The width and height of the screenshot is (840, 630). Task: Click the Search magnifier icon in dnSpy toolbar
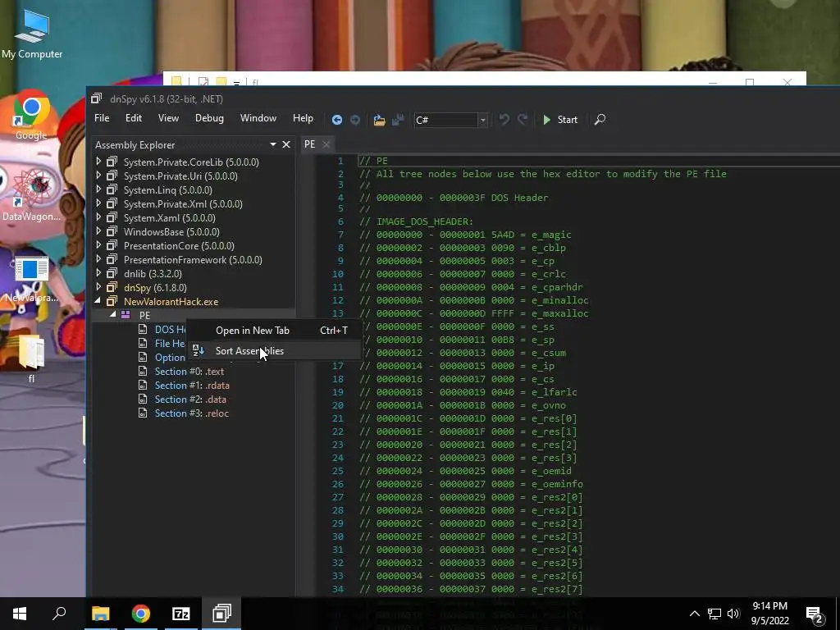point(600,120)
